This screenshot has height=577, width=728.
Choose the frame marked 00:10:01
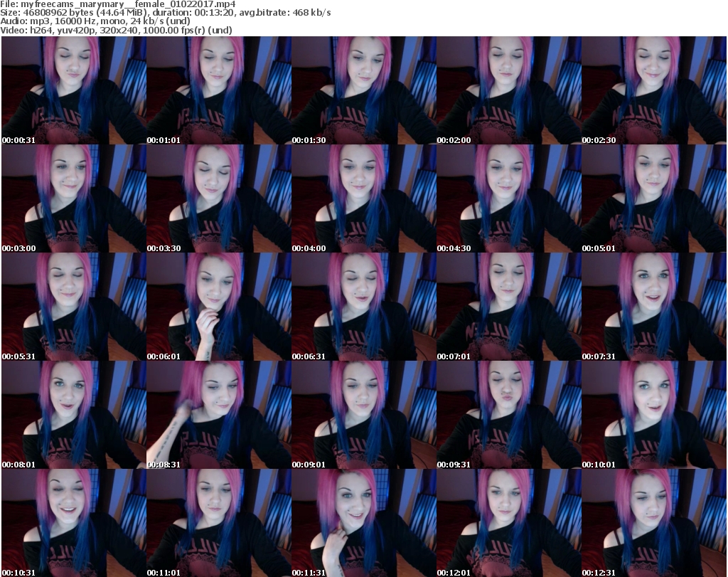[654, 415]
